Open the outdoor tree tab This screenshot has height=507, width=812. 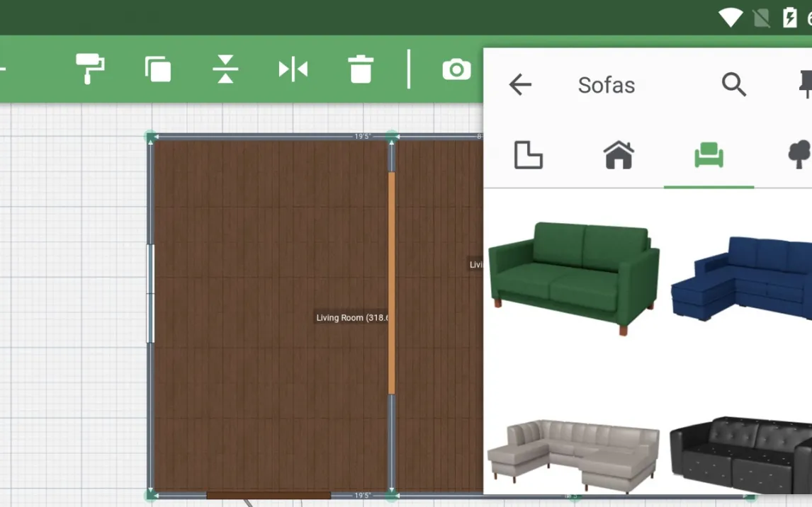[799, 155]
